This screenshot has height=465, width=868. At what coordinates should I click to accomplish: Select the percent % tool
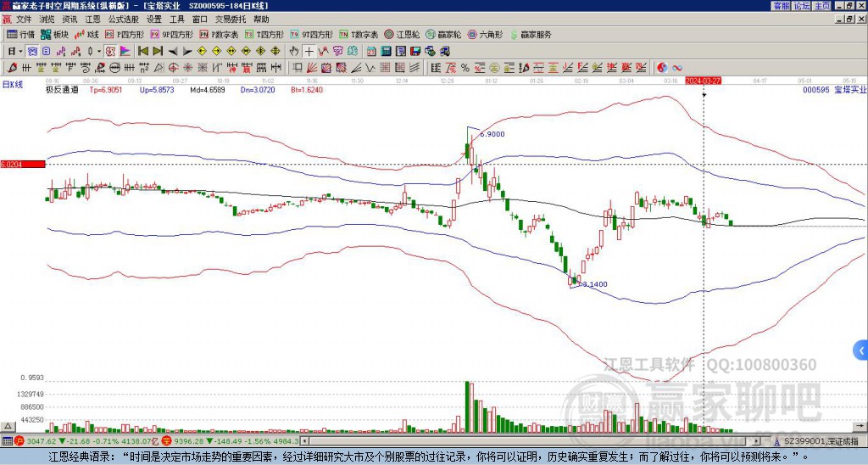click(x=465, y=68)
